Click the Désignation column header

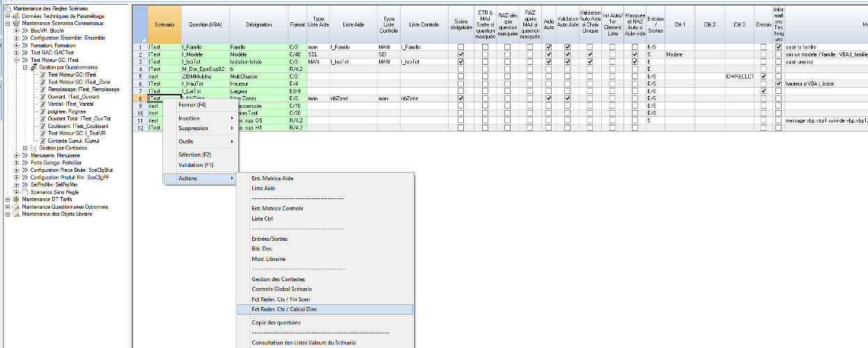(x=258, y=24)
